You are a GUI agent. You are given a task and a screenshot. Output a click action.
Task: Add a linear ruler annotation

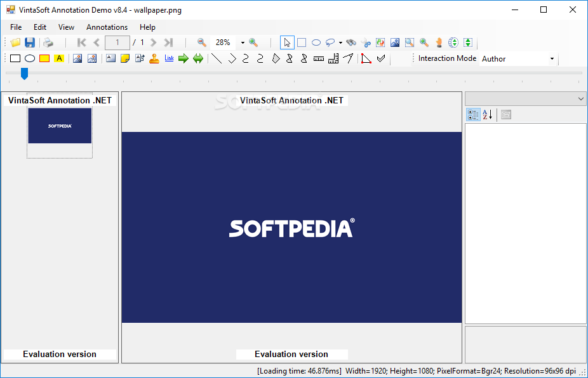(319, 58)
